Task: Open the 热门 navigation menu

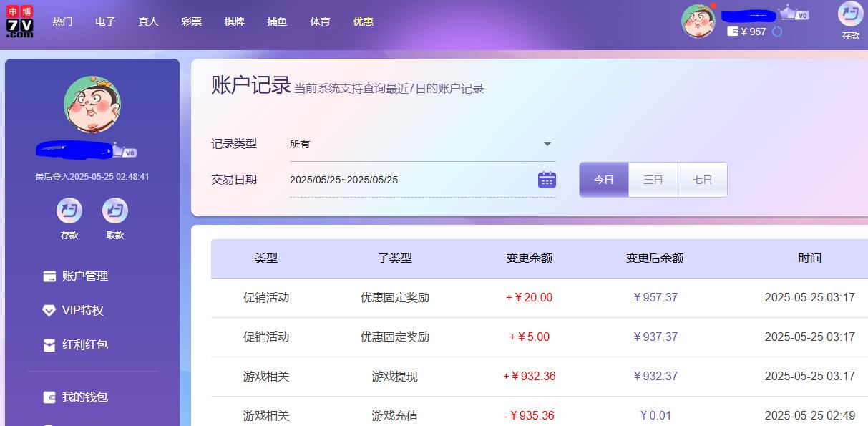Action: [62, 21]
